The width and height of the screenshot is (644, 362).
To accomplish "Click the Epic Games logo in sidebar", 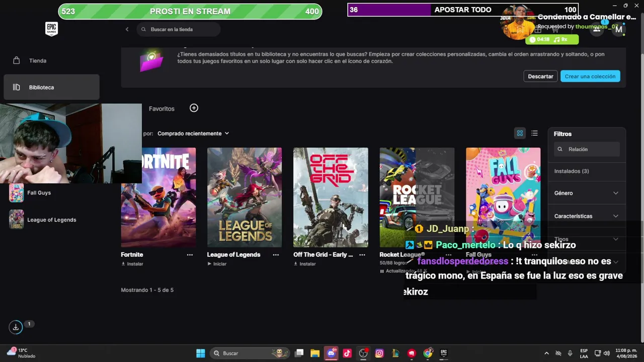I will 51,29.
